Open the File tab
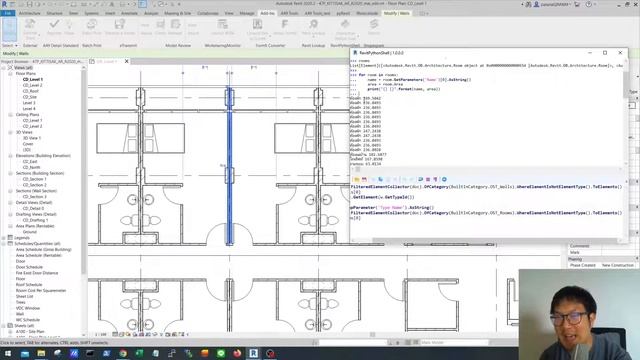640x360 pixels. 8,13
